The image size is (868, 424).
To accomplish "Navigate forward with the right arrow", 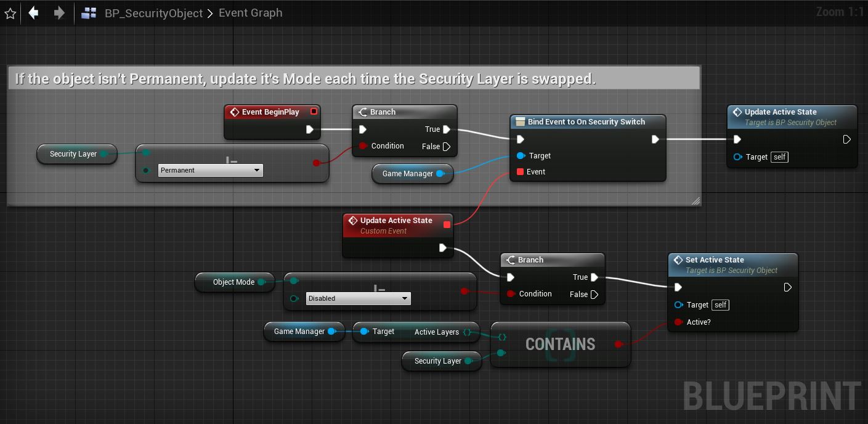I will 59,13.
